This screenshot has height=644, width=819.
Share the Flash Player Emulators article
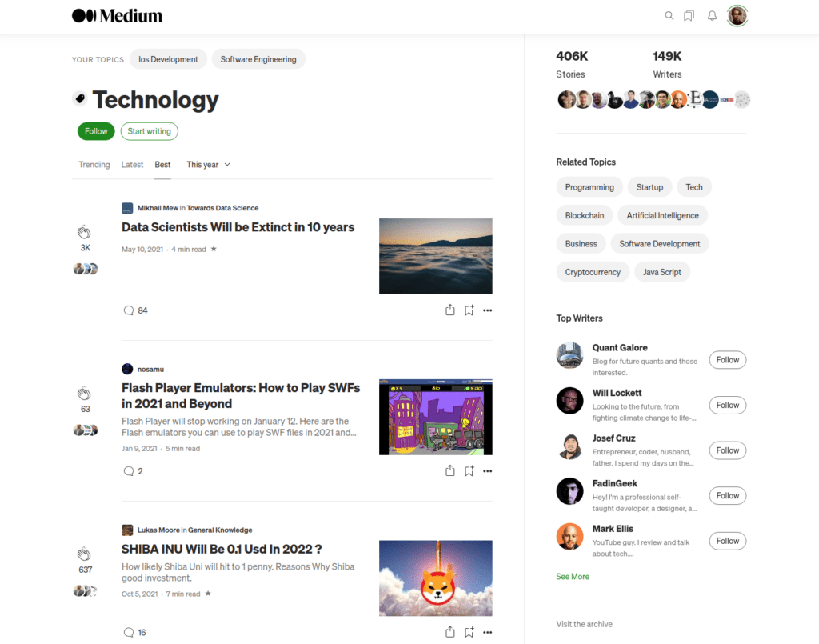click(x=449, y=470)
